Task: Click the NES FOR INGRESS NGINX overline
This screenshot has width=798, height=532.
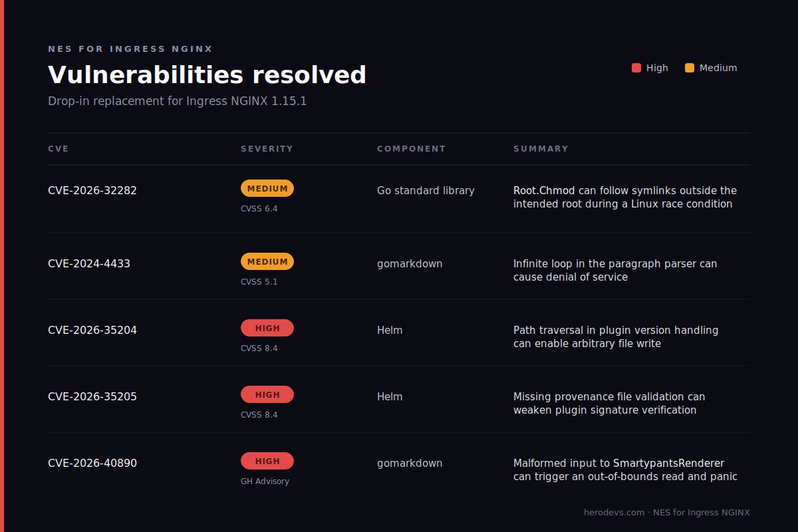Action: coord(130,49)
